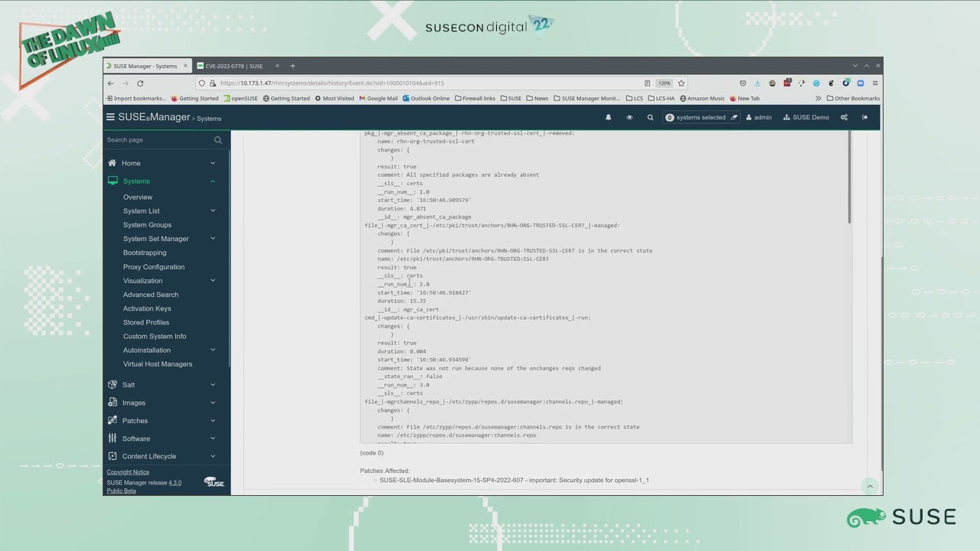Open the notifications bell
980x551 pixels.
pos(609,117)
